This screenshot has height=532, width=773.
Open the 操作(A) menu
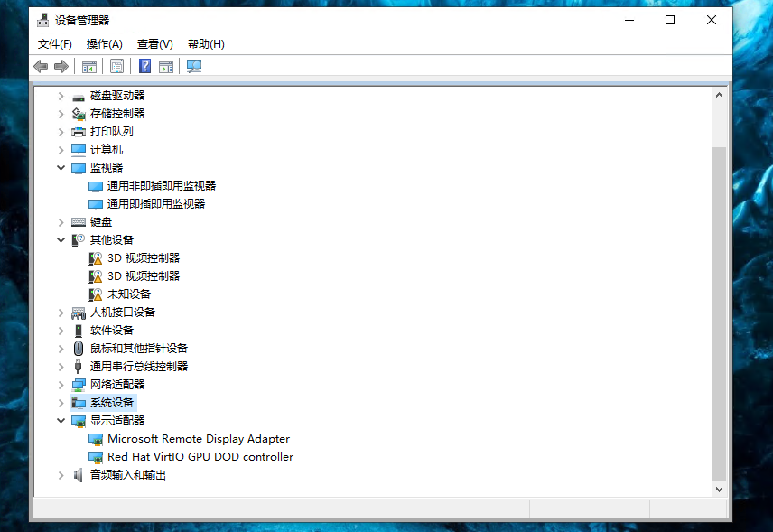(x=104, y=44)
